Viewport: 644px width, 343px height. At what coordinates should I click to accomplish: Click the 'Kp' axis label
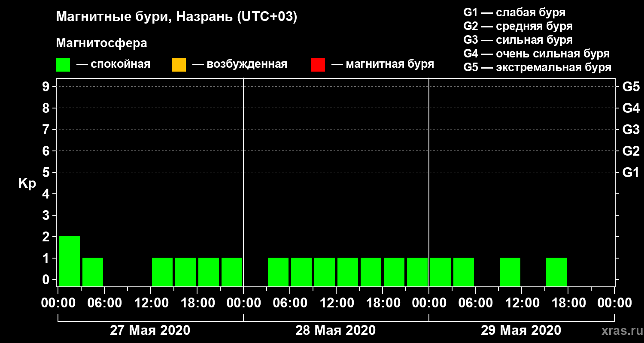27,184
